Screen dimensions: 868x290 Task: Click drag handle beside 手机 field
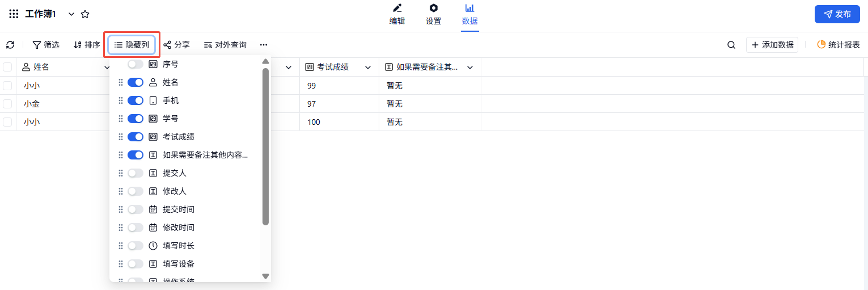(x=120, y=100)
